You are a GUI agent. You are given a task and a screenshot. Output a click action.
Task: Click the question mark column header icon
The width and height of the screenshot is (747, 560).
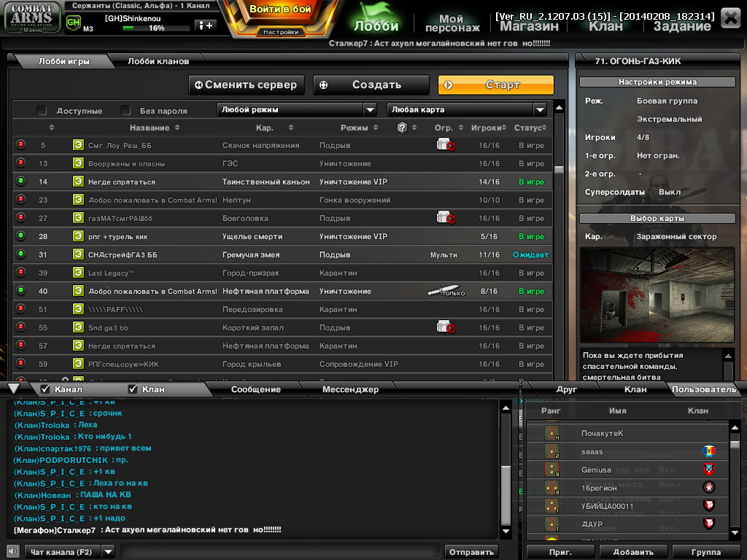[x=402, y=128]
